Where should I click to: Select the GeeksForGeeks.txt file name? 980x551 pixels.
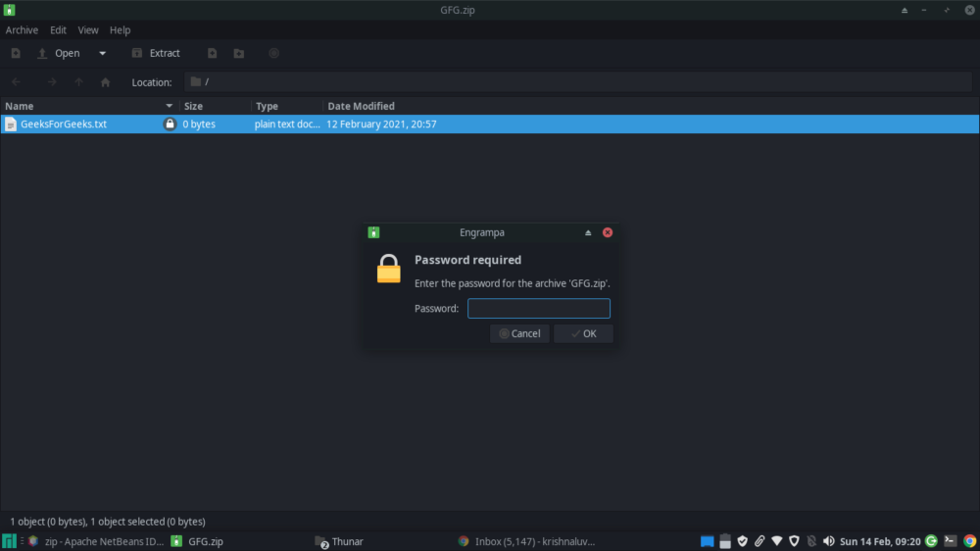(64, 124)
